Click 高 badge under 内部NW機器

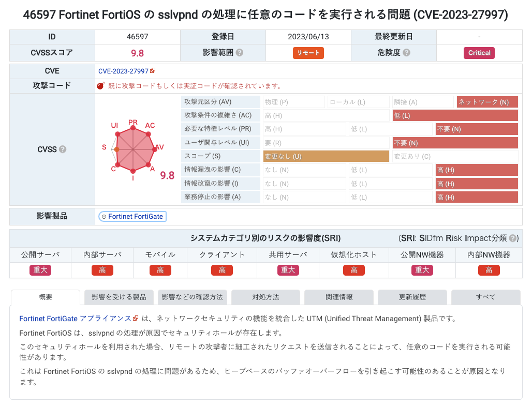coord(489,270)
